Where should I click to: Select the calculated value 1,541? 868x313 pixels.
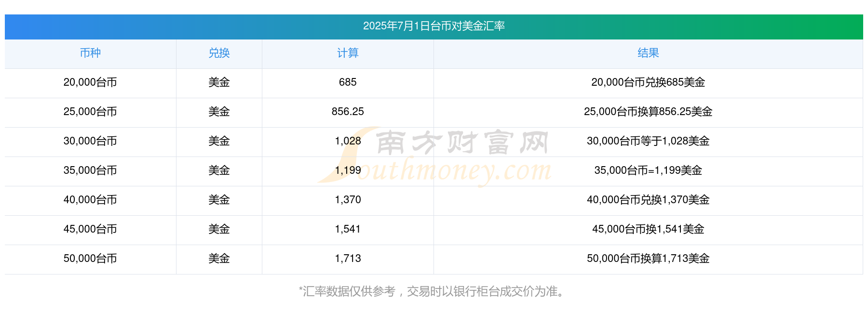click(x=348, y=229)
